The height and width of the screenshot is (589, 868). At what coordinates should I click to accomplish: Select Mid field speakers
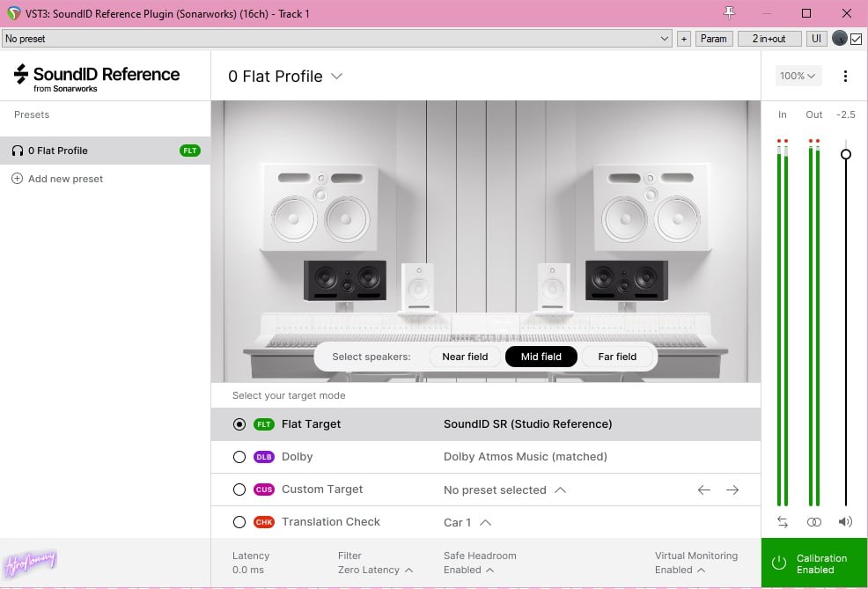click(x=541, y=357)
